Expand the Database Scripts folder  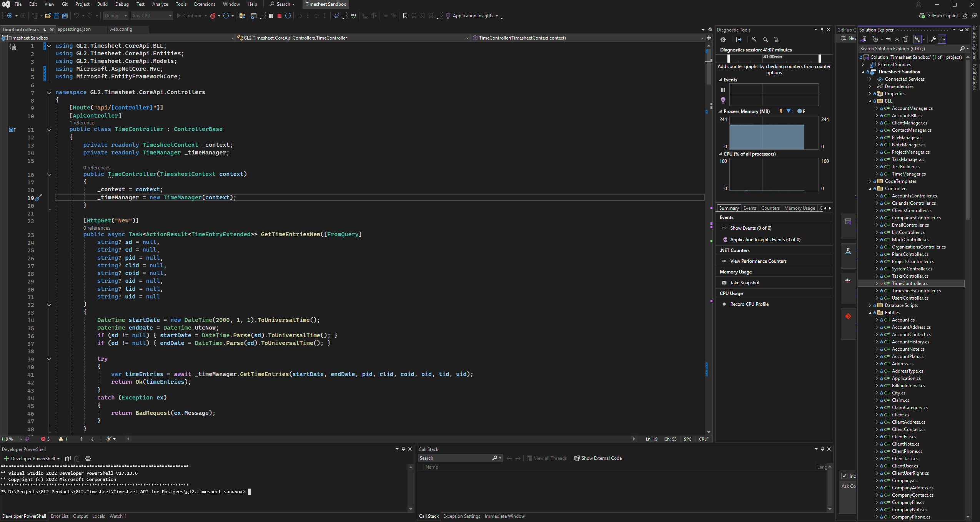(870, 305)
